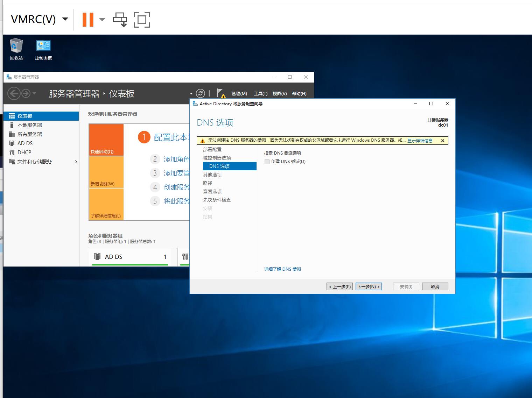Go to 其他选项 wizard step

[212, 175]
